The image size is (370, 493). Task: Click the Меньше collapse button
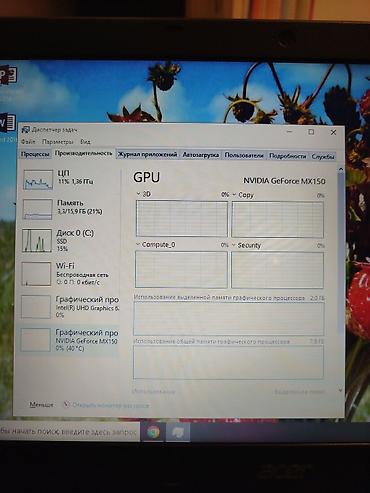click(x=41, y=405)
